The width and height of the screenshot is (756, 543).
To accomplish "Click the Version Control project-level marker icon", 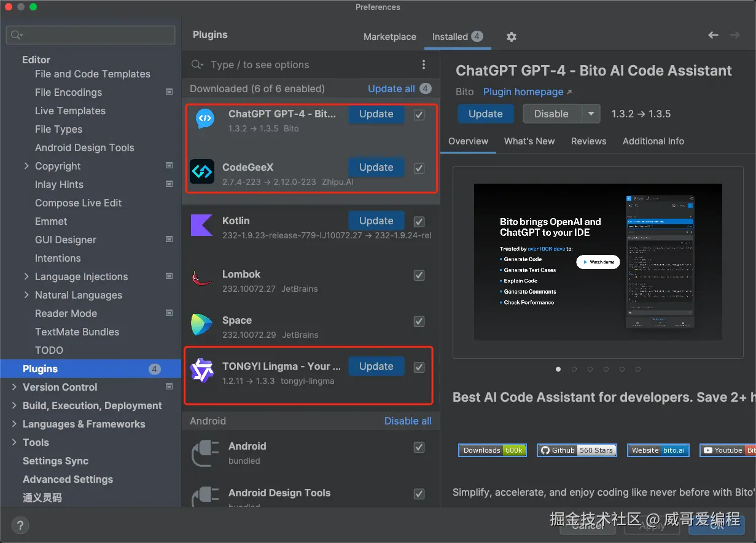I will click(170, 387).
